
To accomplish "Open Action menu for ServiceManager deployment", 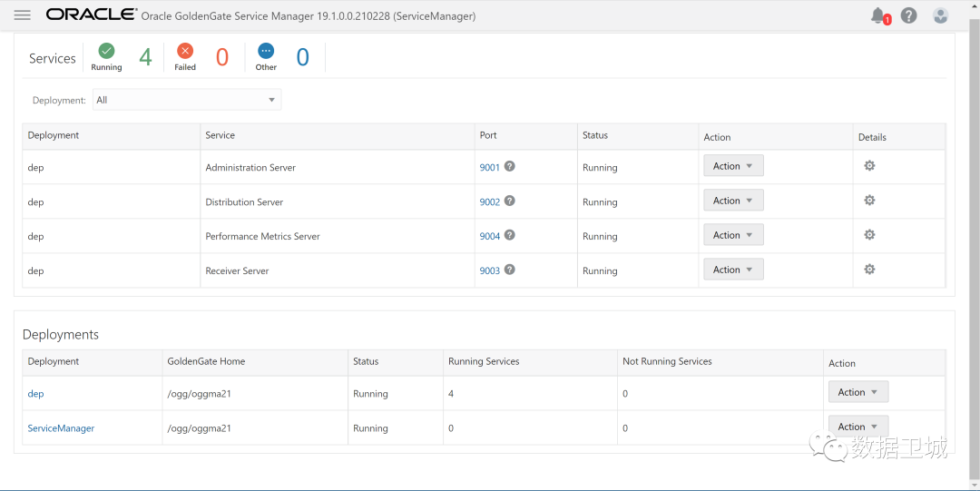I will click(858, 427).
